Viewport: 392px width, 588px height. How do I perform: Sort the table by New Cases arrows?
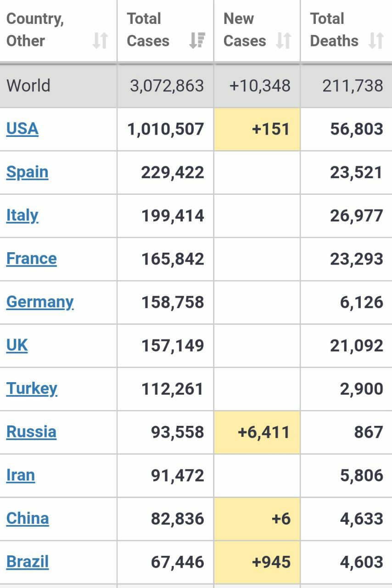point(284,41)
